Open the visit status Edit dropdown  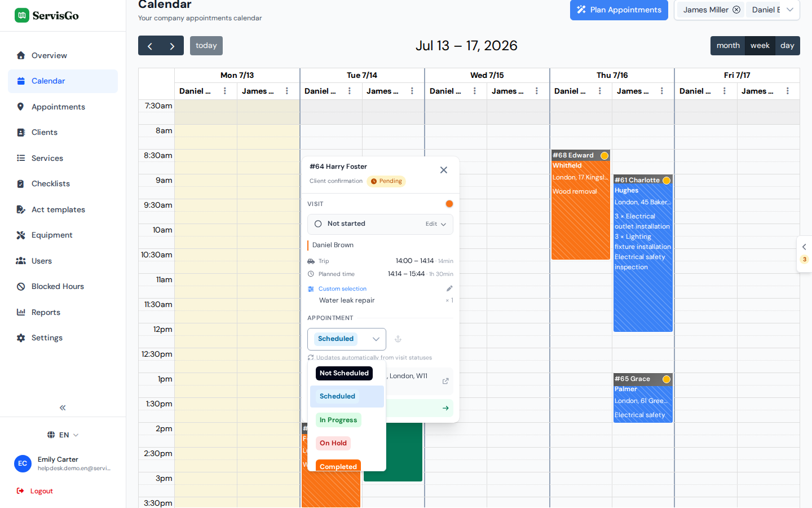pyautogui.click(x=436, y=224)
